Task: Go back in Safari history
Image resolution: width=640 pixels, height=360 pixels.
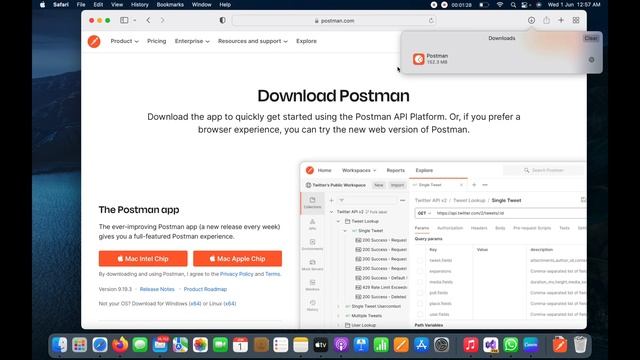Action: click(148, 20)
